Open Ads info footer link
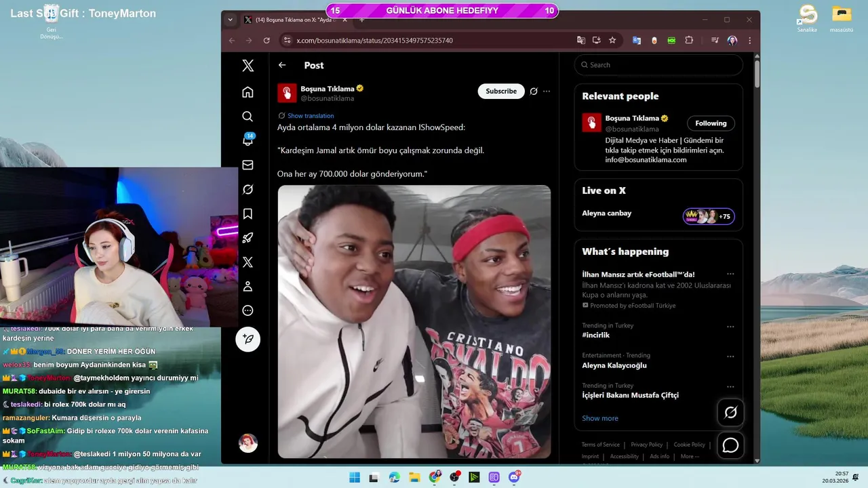 click(660, 456)
